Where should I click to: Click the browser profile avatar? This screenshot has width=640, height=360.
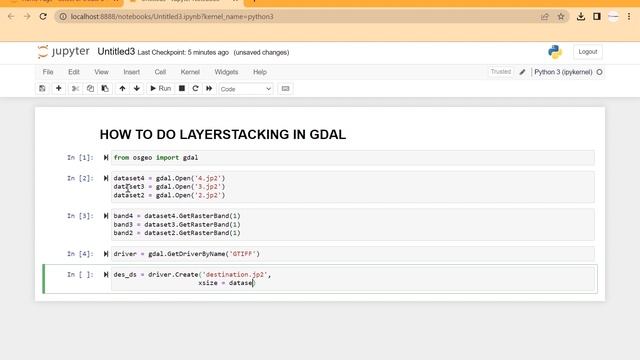coord(613,17)
